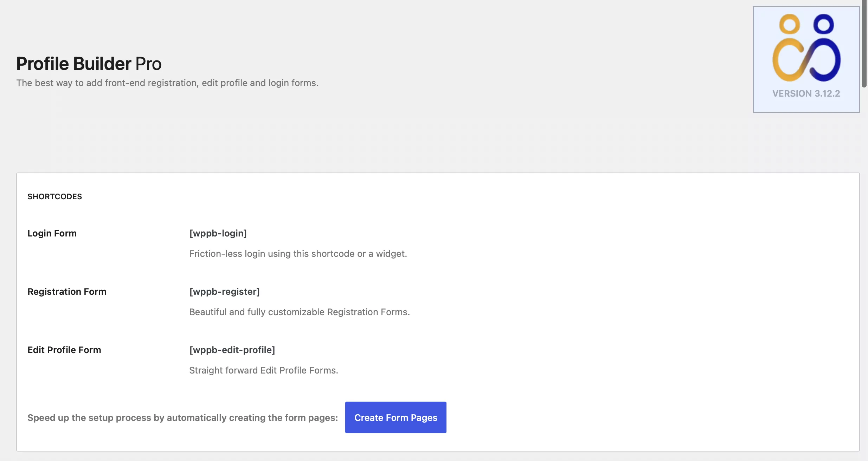Click the vertical scrollbar thumb
The width and height of the screenshot is (868, 461).
point(864,44)
